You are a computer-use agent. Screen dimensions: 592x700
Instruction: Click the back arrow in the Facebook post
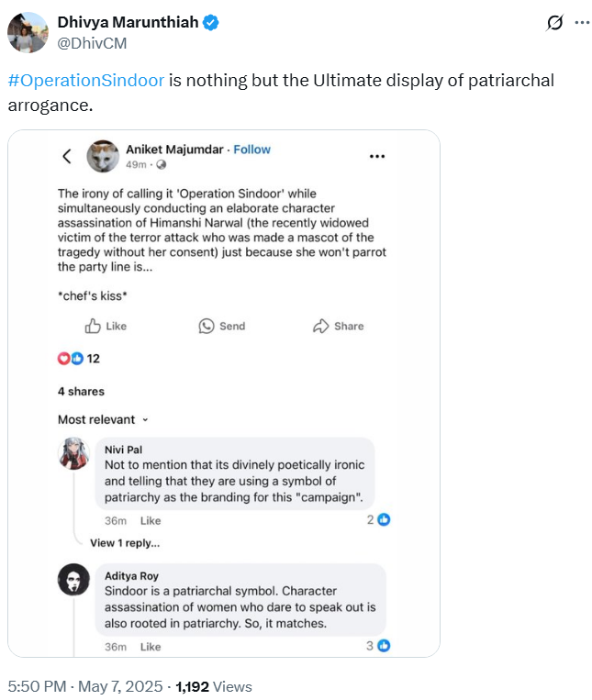tap(67, 156)
